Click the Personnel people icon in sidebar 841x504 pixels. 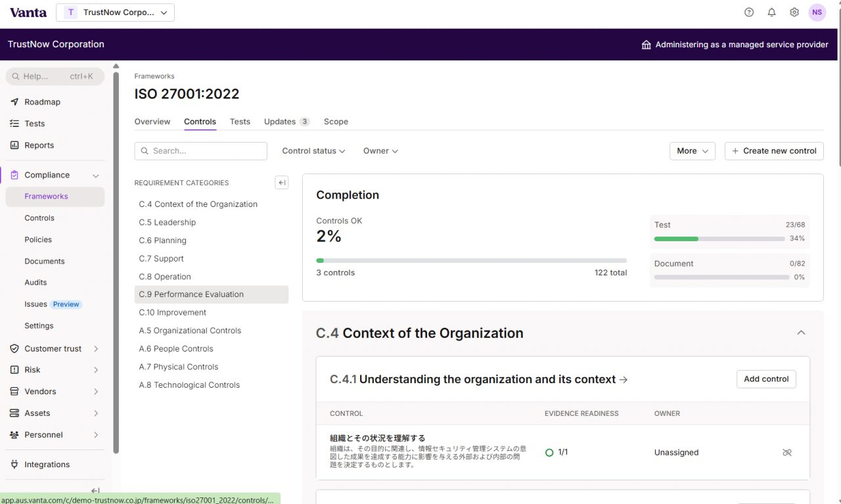14,435
